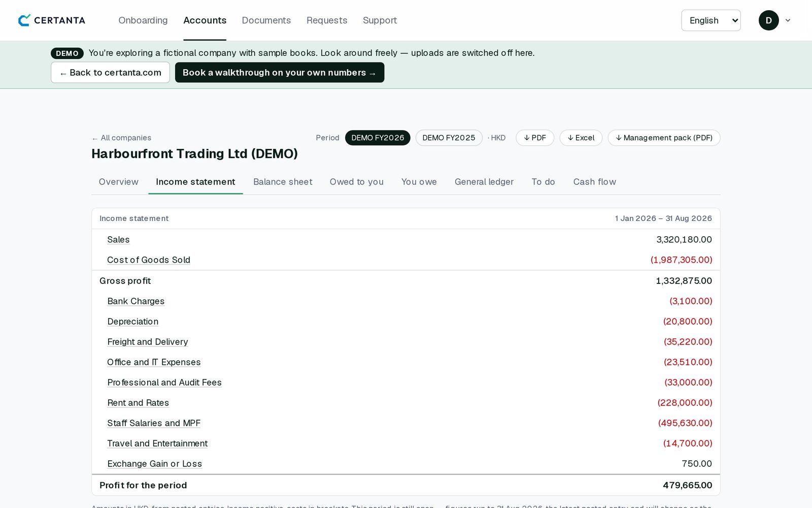
Task: Return to All companies link
Action: (x=121, y=138)
